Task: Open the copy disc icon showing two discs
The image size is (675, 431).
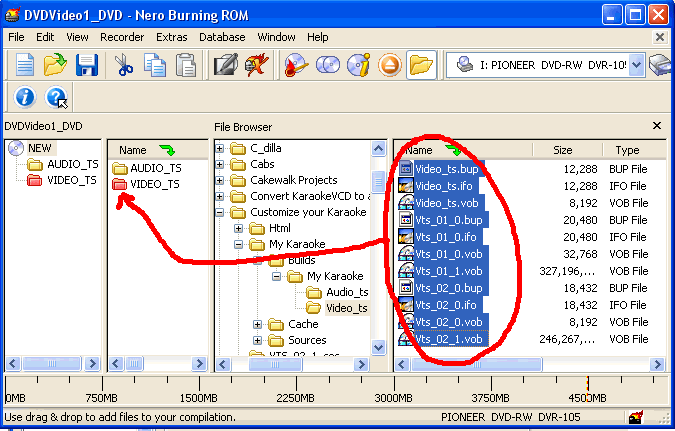Action: coord(328,65)
